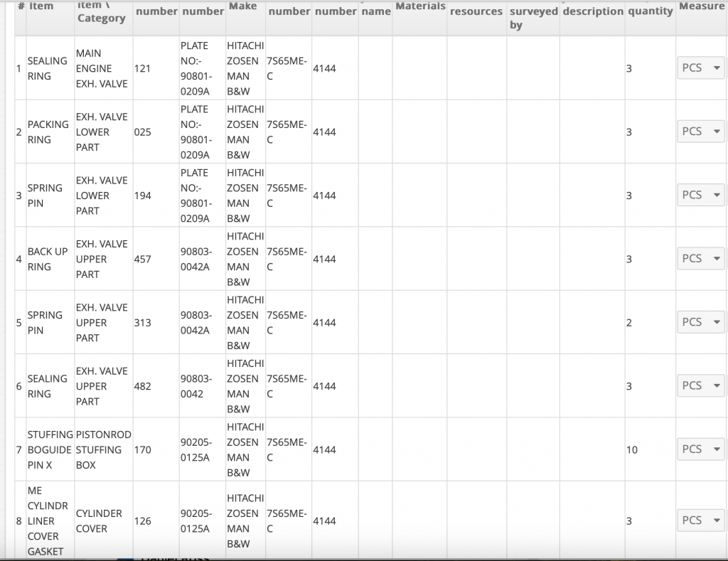Viewport: 728px width, 561px height.
Task: Open PCS dropdown for STUFFING BOGUIDE PIN X
Action: (x=700, y=449)
